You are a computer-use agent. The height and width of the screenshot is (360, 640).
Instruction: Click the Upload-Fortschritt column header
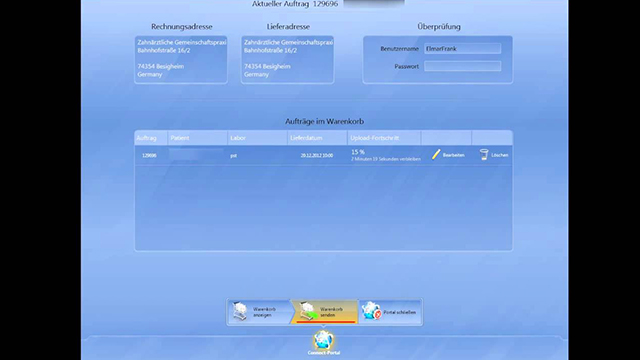pos(384,138)
